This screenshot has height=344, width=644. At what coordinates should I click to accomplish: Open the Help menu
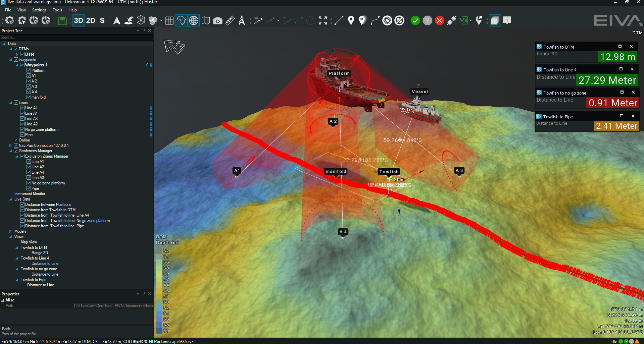point(72,10)
